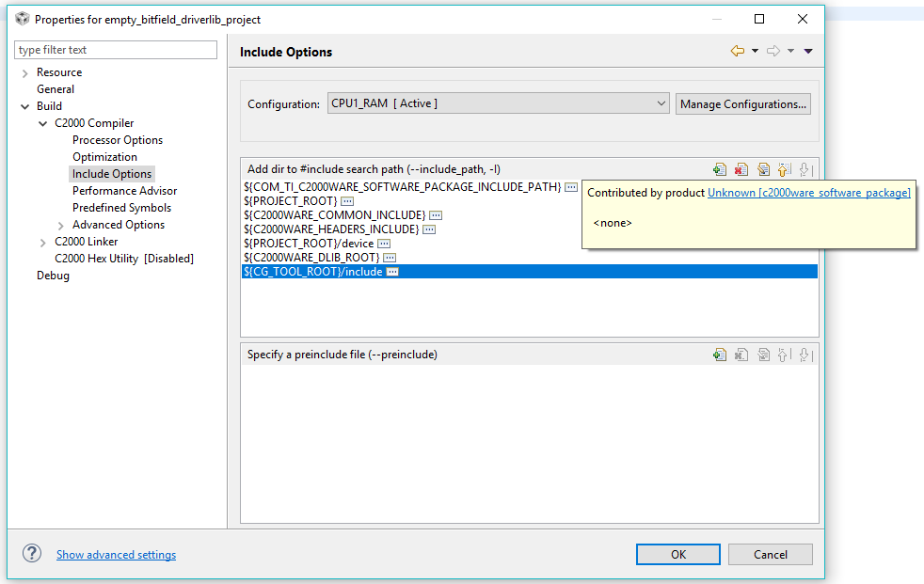Select Debug in the properties tree
The height and width of the screenshot is (584, 924).
coord(53,276)
